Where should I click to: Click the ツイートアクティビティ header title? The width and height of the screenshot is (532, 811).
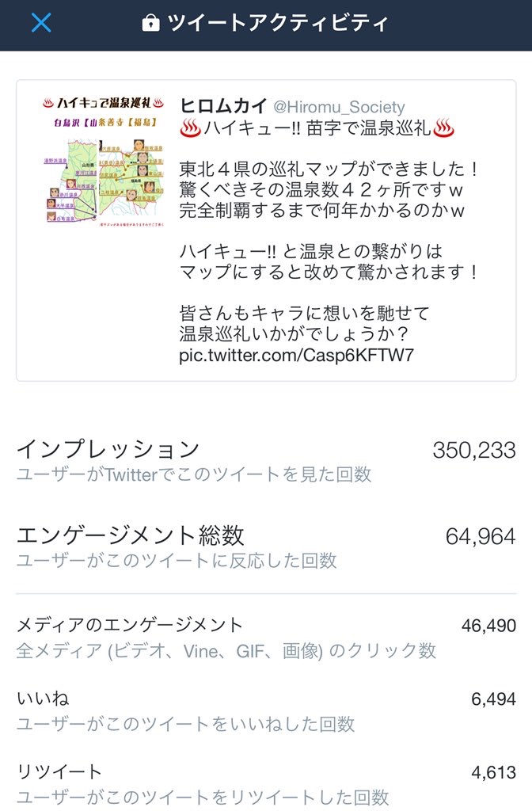coord(277,23)
